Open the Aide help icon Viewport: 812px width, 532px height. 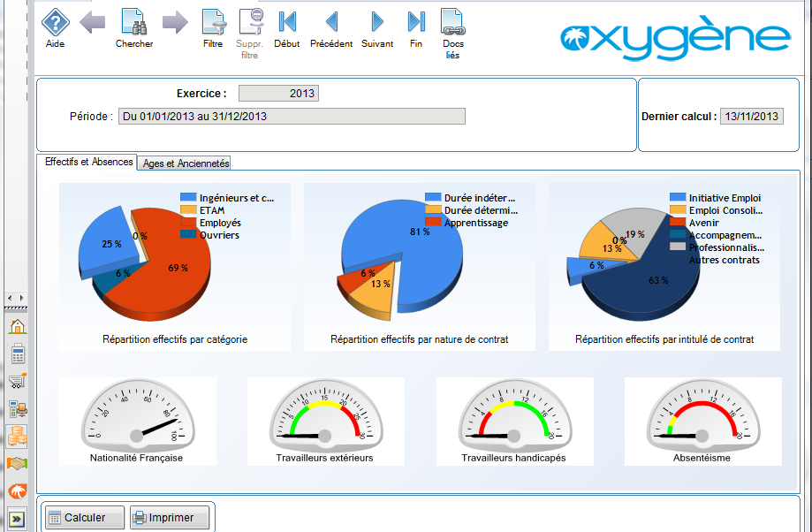[54, 24]
